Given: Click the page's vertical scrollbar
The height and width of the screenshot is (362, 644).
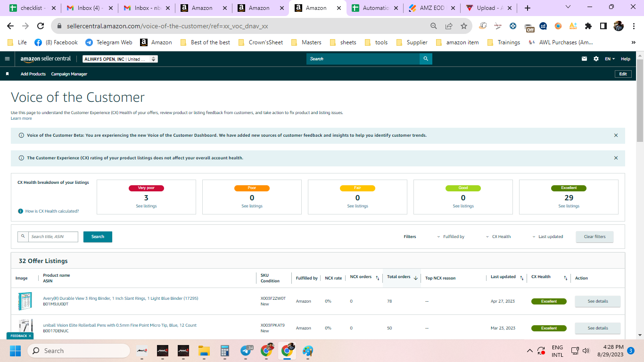Looking at the screenshot, I should 640,100.
